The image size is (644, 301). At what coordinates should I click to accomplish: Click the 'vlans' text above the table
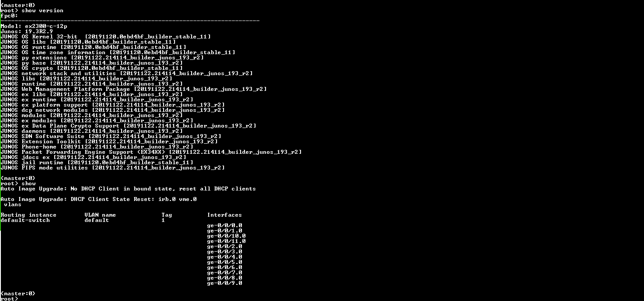(13, 204)
